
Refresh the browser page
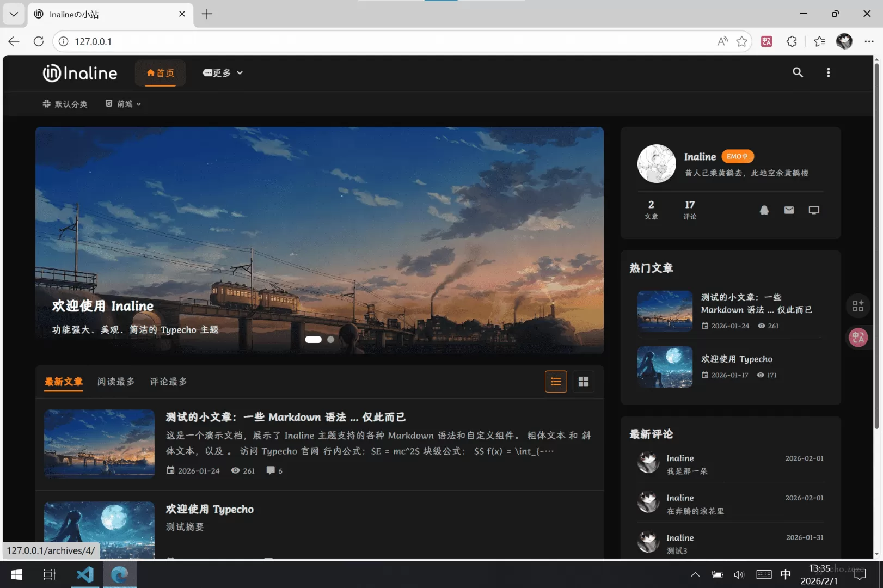click(x=39, y=41)
